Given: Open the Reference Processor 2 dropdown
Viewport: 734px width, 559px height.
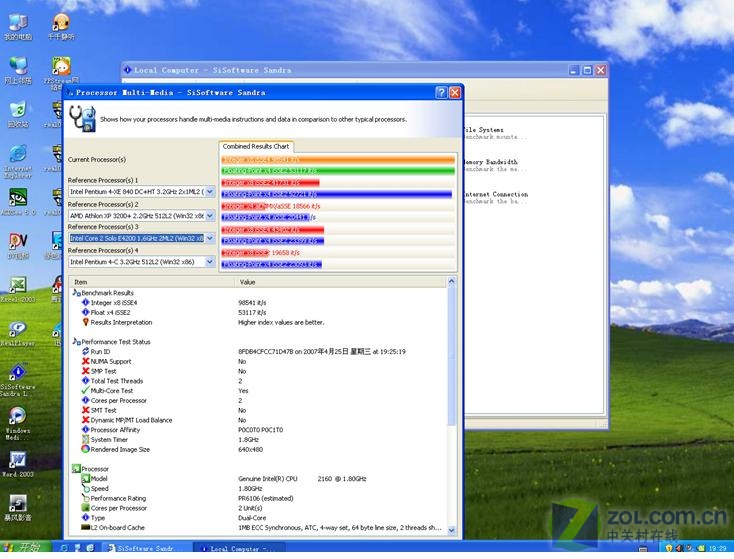Looking at the screenshot, I should click(x=210, y=215).
